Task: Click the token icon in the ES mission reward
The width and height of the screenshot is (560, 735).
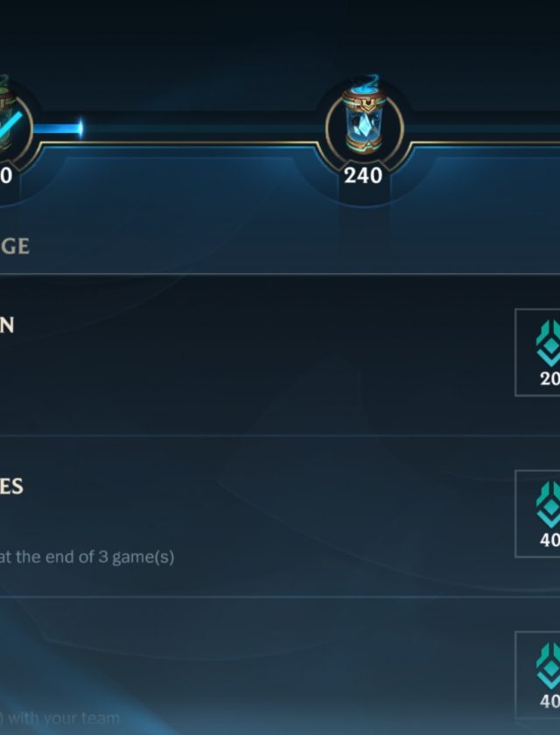Action: [x=549, y=504]
